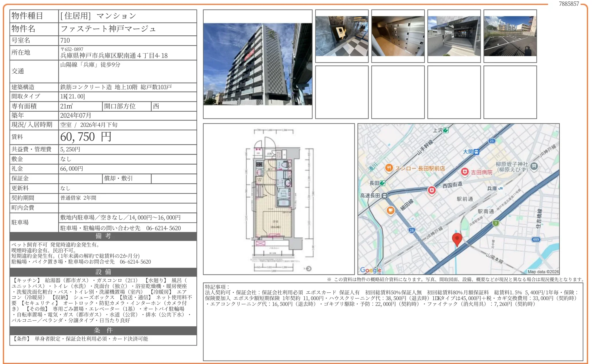Click the 大開 station icon
The height and width of the screenshot is (364, 592).
[x=477, y=152]
